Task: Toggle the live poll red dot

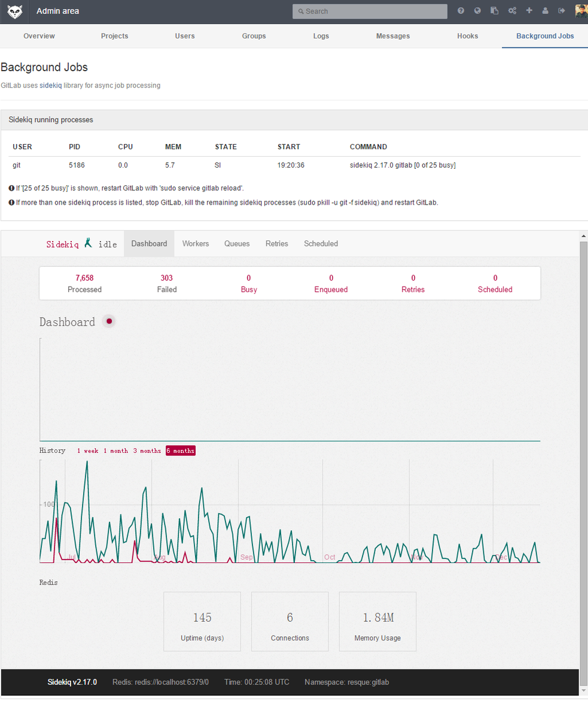Action: [x=109, y=321]
